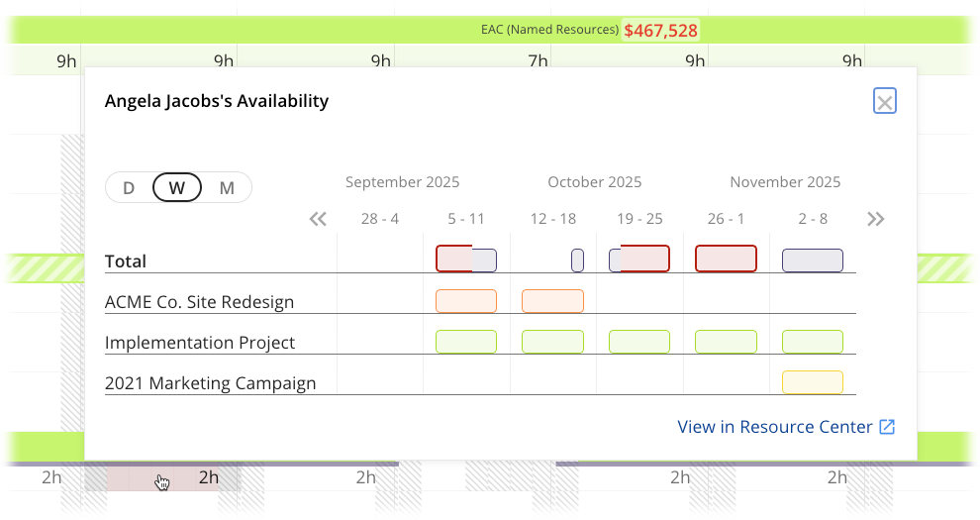Click Implementation Project green block for 2 - 8
This screenshot has height=520, width=980.
pos(813,342)
